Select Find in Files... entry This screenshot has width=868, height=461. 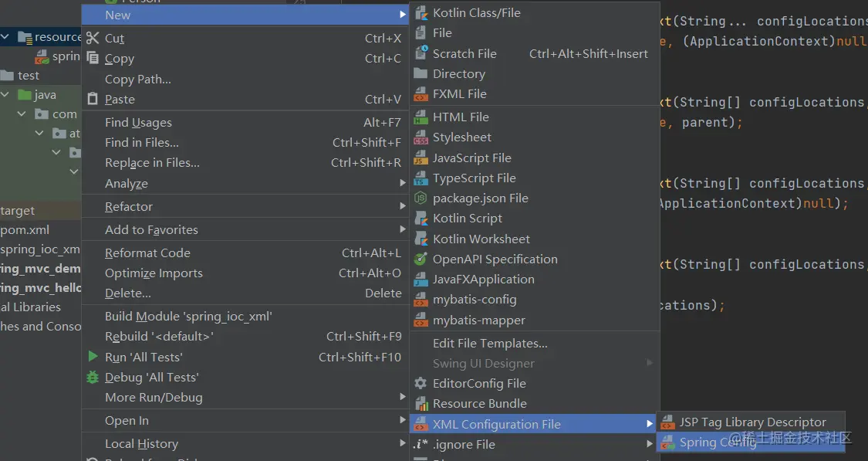click(x=142, y=142)
